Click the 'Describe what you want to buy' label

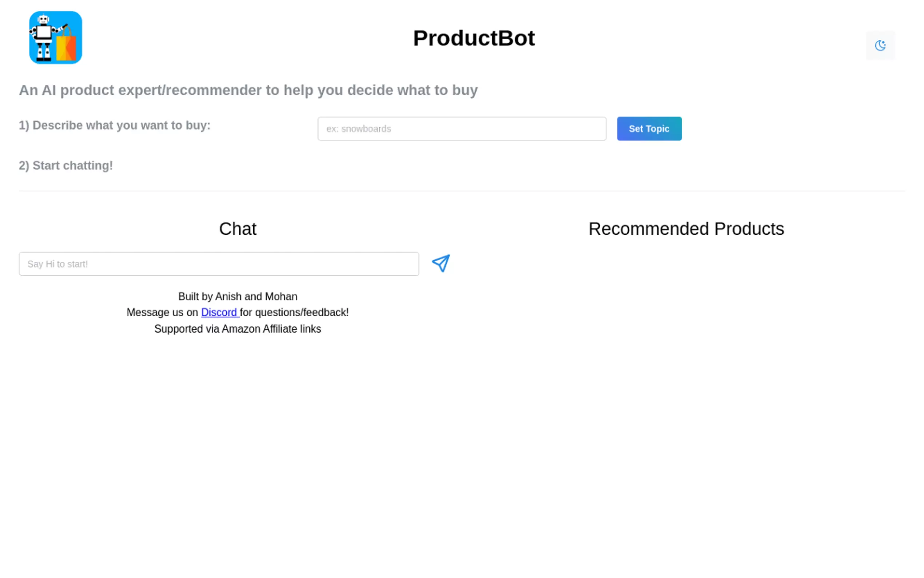coord(115,125)
